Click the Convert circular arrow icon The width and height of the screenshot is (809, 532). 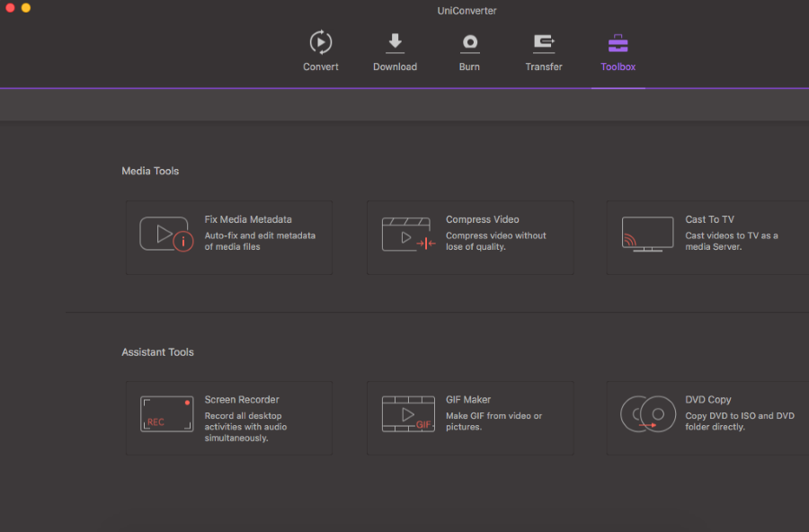coord(320,42)
